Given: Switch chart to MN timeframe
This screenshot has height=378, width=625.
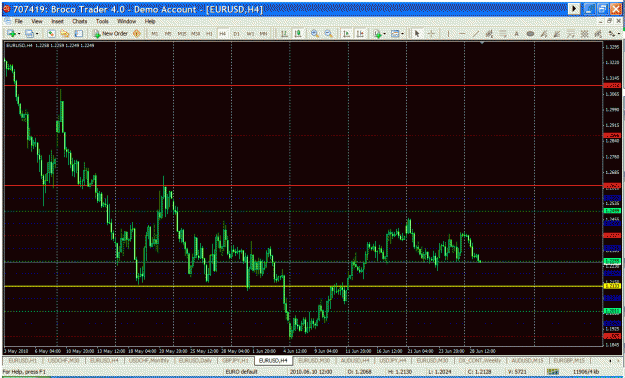Looking at the screenshot, I should coord(263,34).
